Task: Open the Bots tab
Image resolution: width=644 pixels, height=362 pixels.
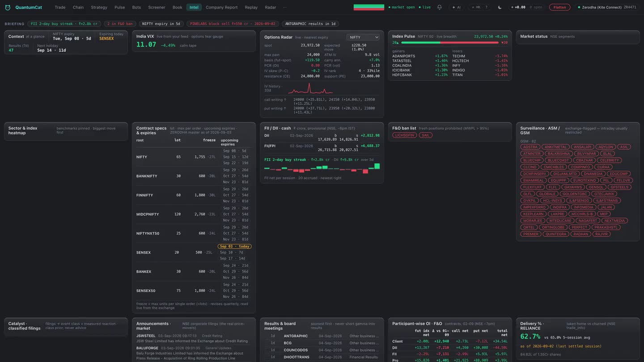Action: pyautogui.click(x=136, y=7)
